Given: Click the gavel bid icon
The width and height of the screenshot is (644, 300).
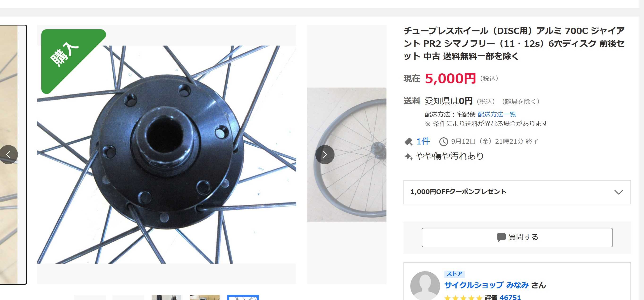Looking at the screenshot, I should [x=408, y=142].
